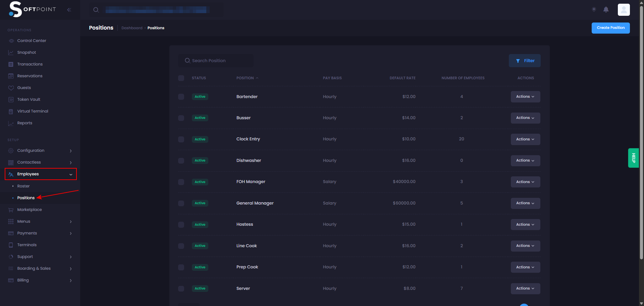Open the Filter button
The width and height of the screenshot is (644, 306).
coord(525,61)
